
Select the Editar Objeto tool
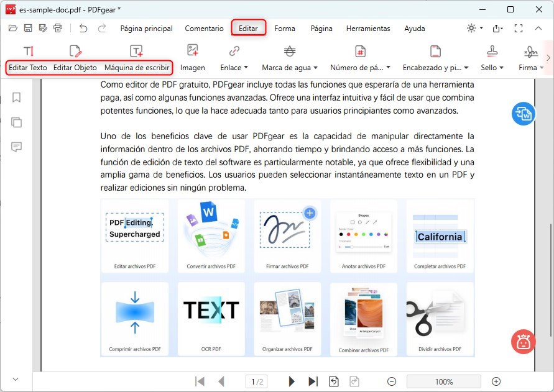(x=75, y=60)
